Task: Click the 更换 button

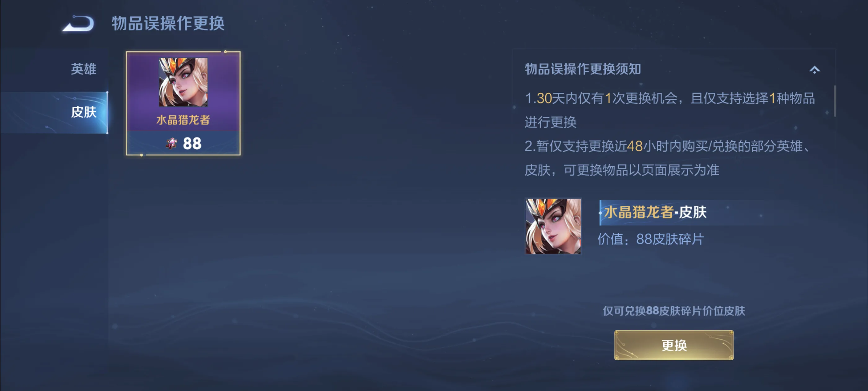Action: (674, 345)
